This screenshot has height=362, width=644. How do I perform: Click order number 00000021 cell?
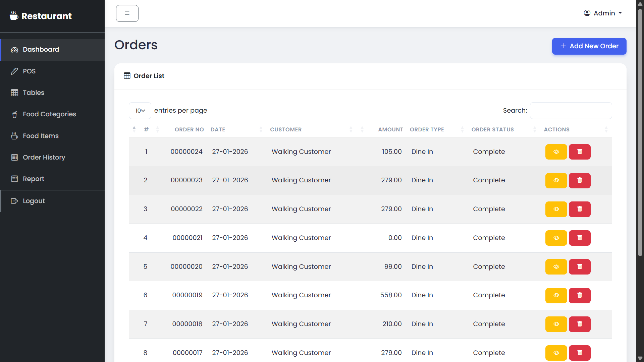click(x=187, y=238)
